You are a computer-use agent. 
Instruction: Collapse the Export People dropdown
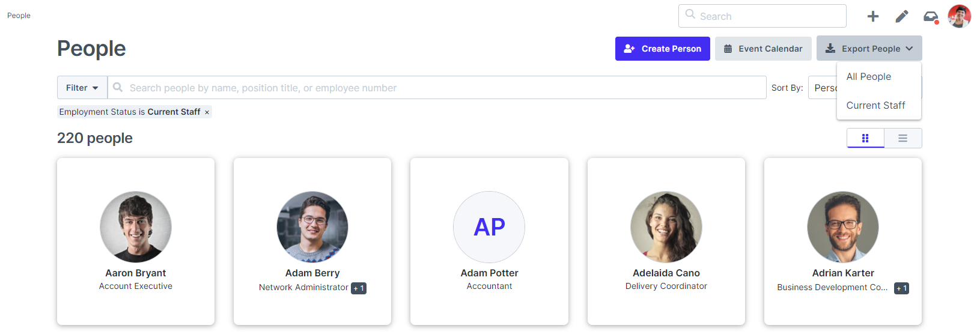(869, 49)
